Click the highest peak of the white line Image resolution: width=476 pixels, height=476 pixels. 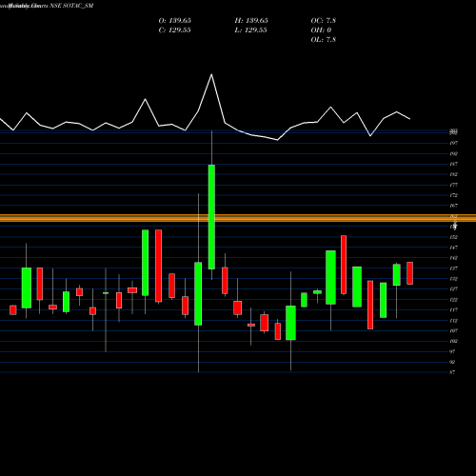click(211, 75)
